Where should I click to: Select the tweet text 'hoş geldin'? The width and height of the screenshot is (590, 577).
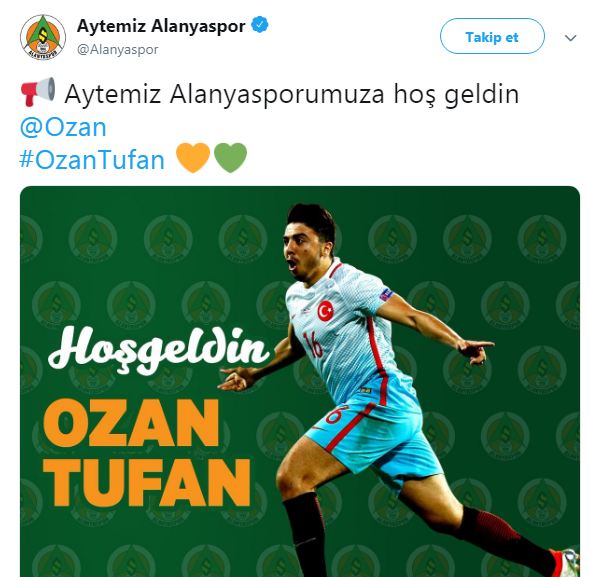(456, 94)
